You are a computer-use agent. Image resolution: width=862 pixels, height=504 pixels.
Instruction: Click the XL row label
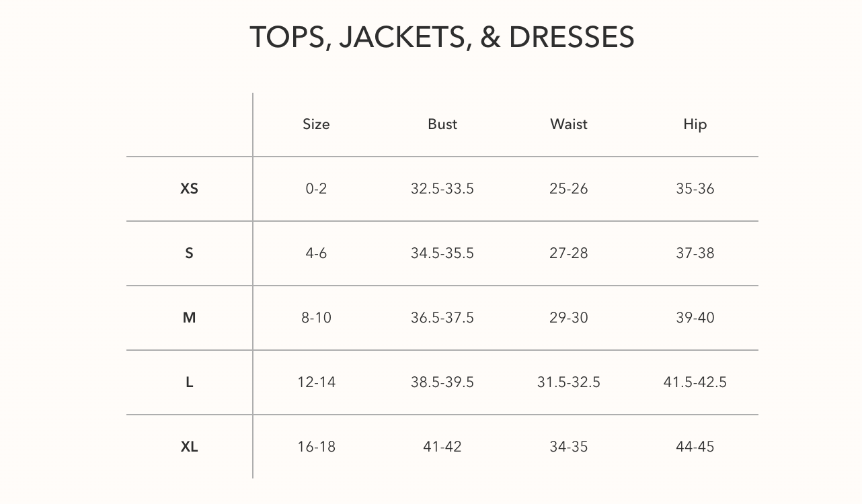click(x=190, y=447)
